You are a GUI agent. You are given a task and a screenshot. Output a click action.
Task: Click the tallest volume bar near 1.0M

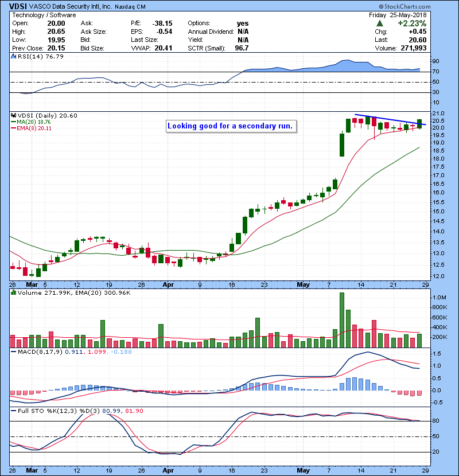[x=342, y=320]
